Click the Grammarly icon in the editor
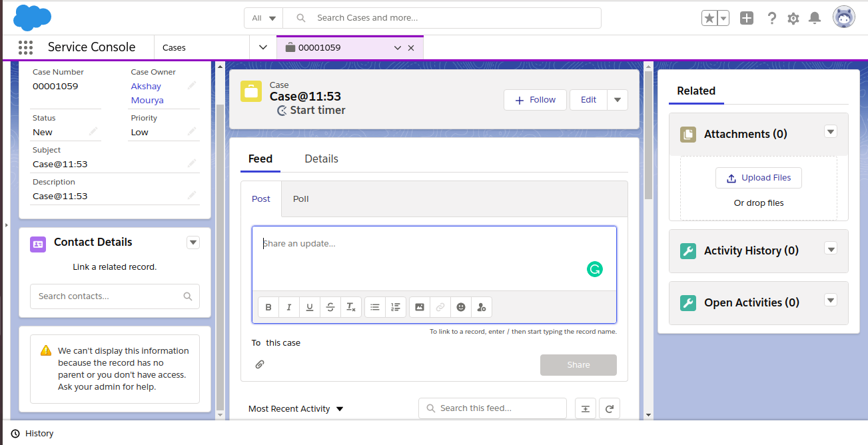 595,269
